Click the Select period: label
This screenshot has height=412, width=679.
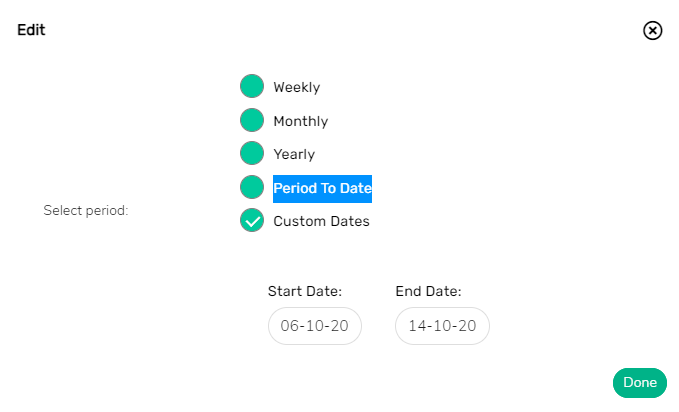pos(86,211)
